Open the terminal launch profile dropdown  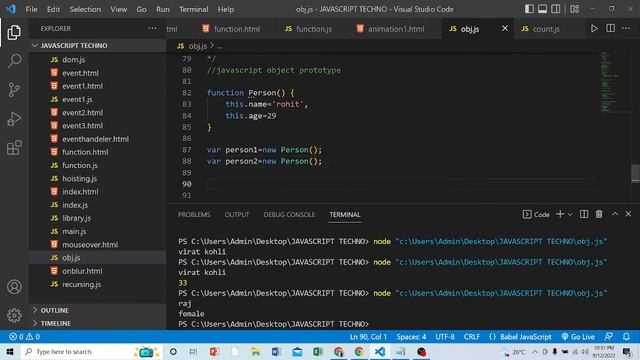[x=570, y=214]
